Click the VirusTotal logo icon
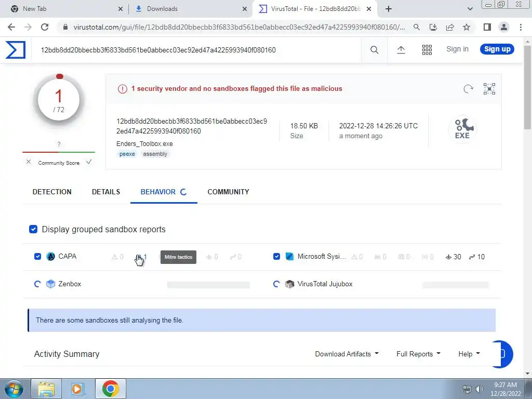 click(16, 50)
